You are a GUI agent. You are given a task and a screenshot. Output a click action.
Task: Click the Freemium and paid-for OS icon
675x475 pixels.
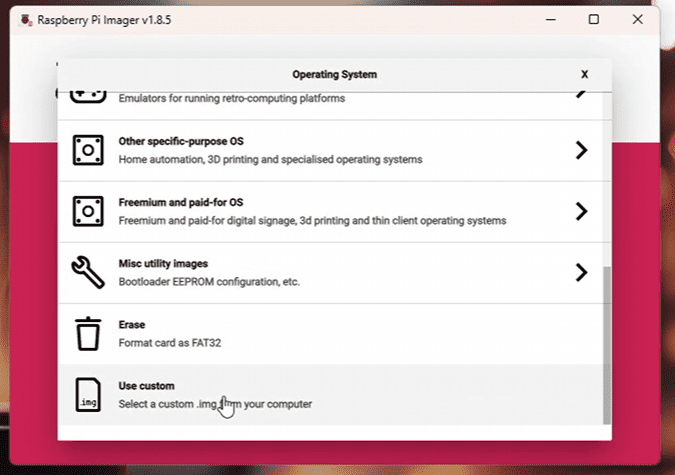tap(88, 211)
